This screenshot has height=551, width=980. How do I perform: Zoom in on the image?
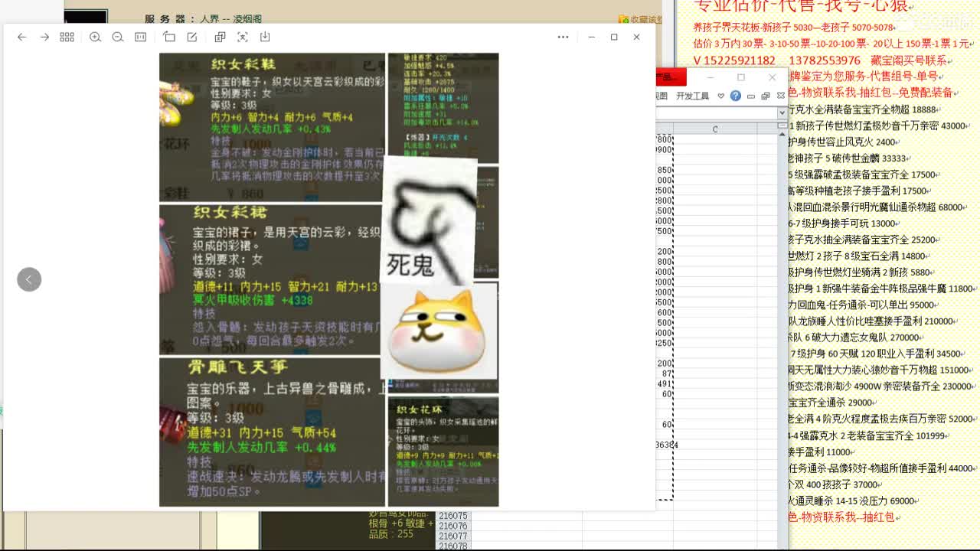[x=95, y=37]
